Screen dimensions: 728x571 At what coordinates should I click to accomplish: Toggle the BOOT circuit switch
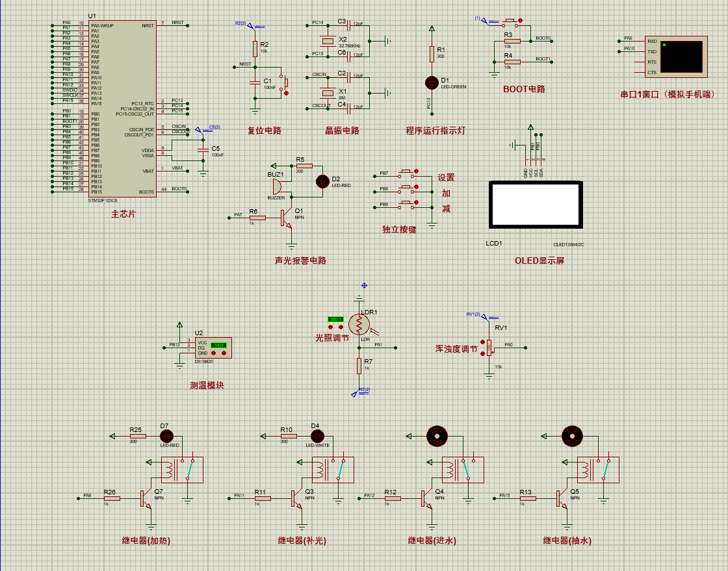click(x=510, y=21)
